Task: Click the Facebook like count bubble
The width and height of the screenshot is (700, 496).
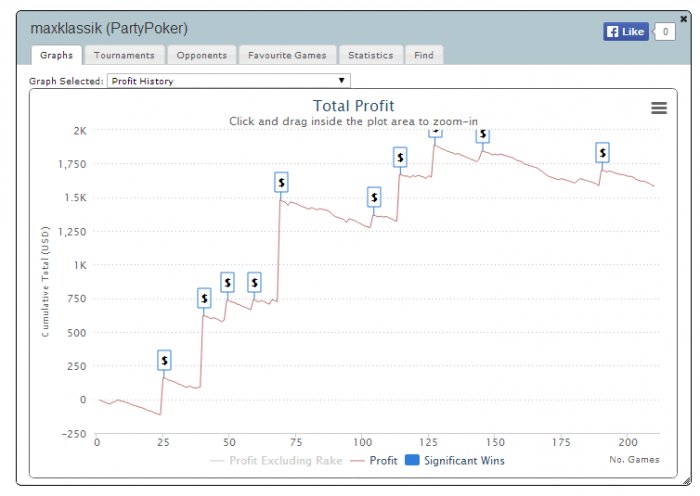Action: pos(665,32)
